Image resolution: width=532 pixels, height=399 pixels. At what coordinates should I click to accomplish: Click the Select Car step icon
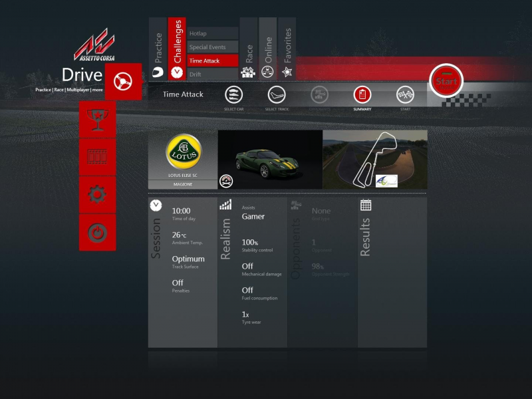click(x=233, y=94)
